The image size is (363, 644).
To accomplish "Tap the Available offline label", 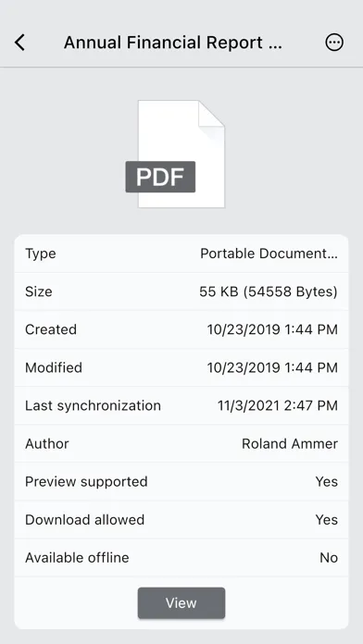I will point(77,558).
